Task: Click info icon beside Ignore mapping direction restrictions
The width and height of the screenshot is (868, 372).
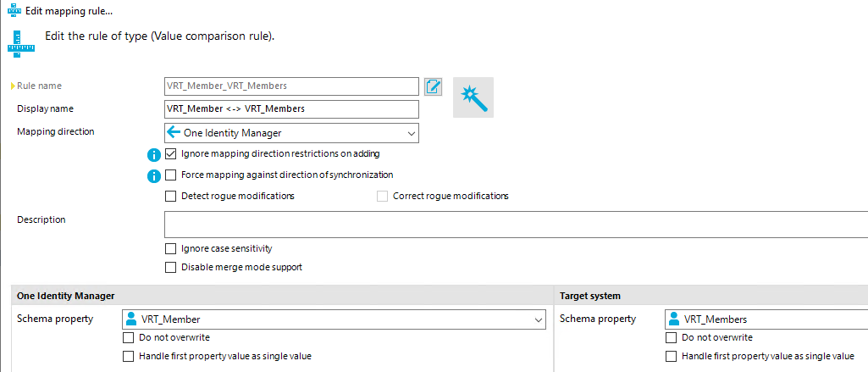Action: tap(154, 155)
